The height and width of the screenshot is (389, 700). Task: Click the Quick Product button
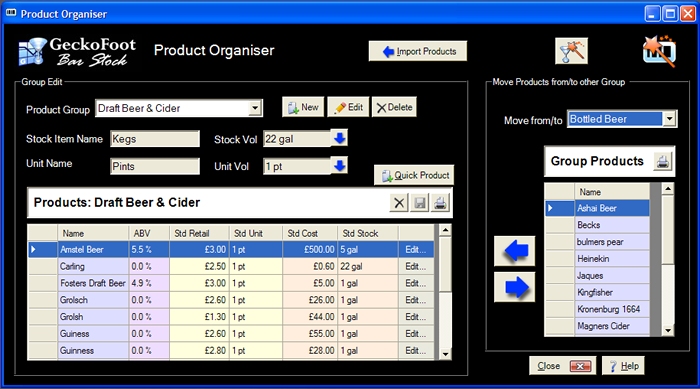click(414, 175)
